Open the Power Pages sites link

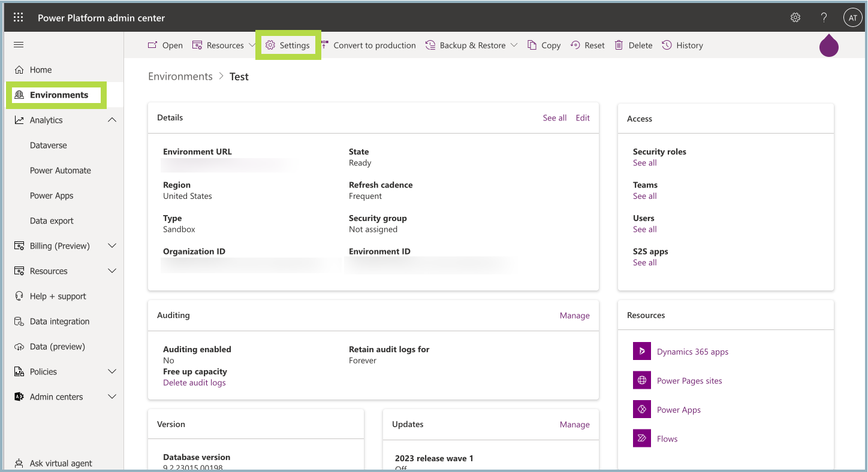coord(689,380)
